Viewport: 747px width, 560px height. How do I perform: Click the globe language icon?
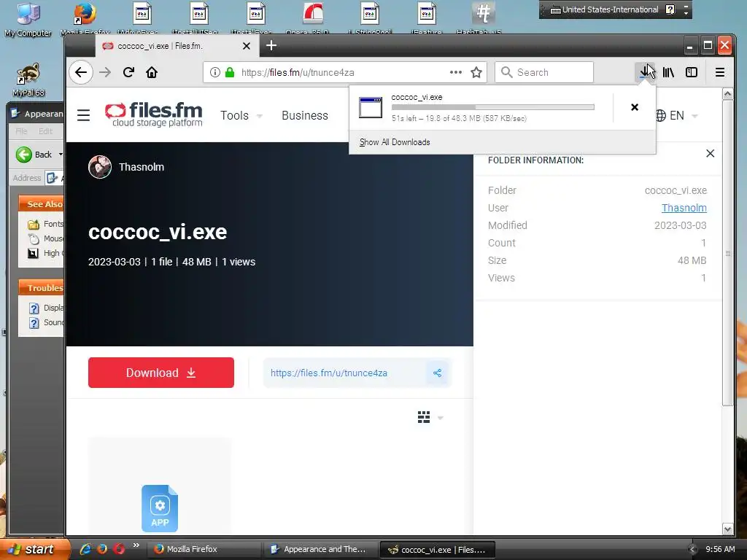pos(660,115)
